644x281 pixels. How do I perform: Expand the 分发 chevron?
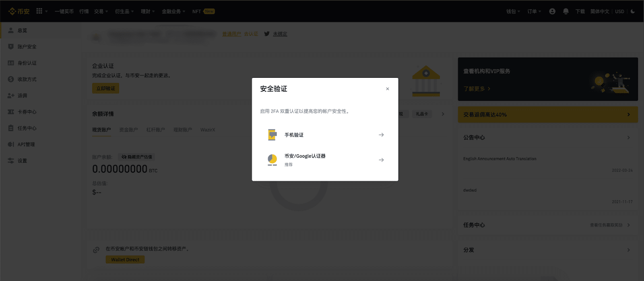pos(628,250)
